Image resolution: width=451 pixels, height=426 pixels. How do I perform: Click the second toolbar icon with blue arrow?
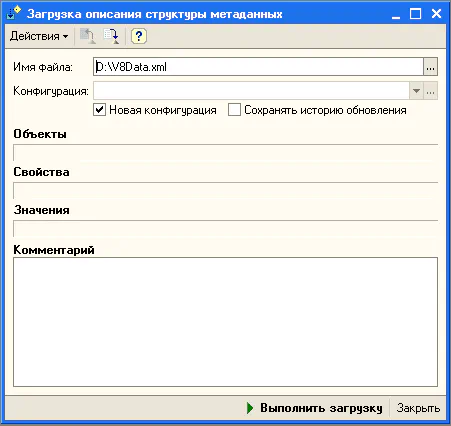pyautogui.click(x=111, y=36)
